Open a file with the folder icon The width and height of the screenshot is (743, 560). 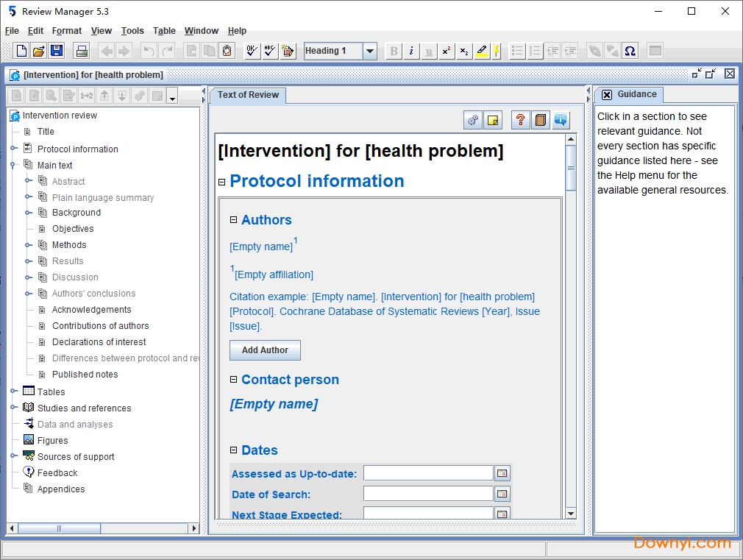(39, 51)
